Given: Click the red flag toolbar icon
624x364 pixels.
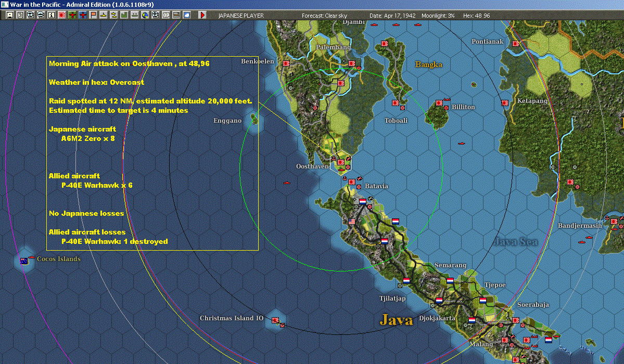Looking at the screenshot, I should [x=93, y=15].
